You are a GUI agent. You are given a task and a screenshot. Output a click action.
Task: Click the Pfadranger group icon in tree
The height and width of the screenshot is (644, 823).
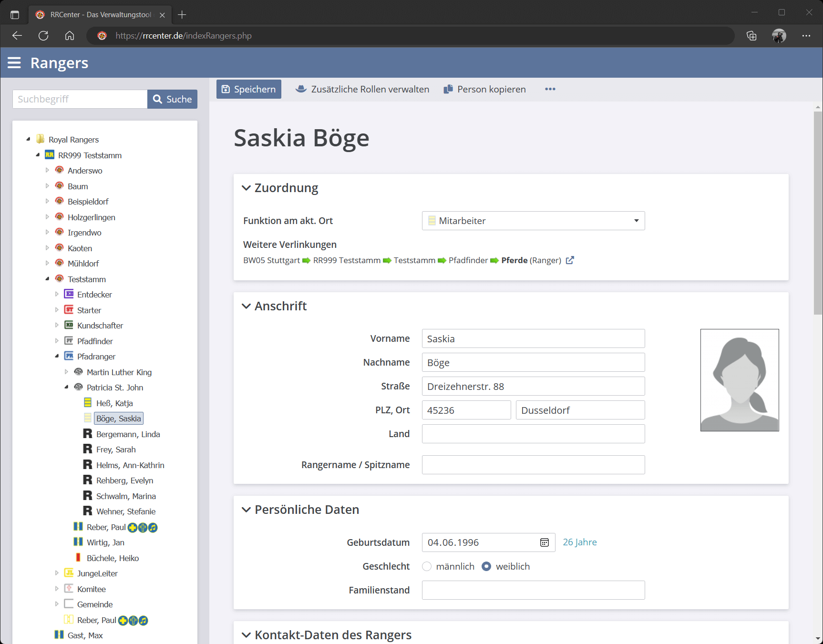click(x=69, y=357)
